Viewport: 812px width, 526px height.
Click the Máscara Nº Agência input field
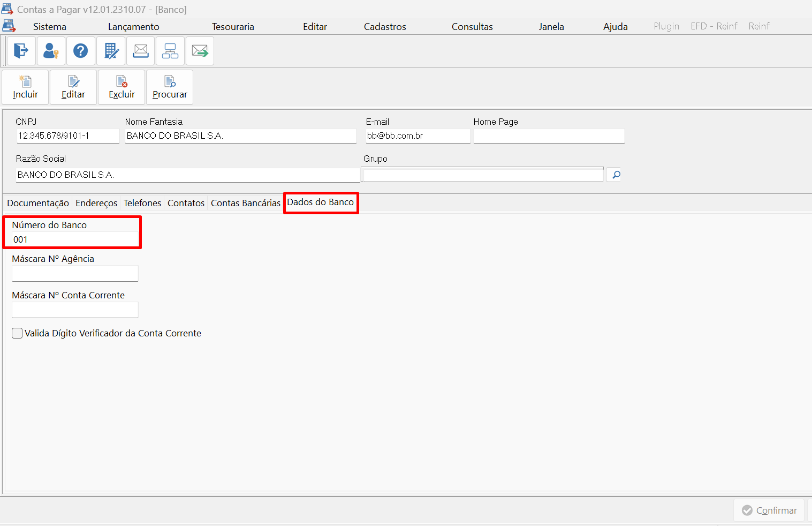(x=75, y=274)
